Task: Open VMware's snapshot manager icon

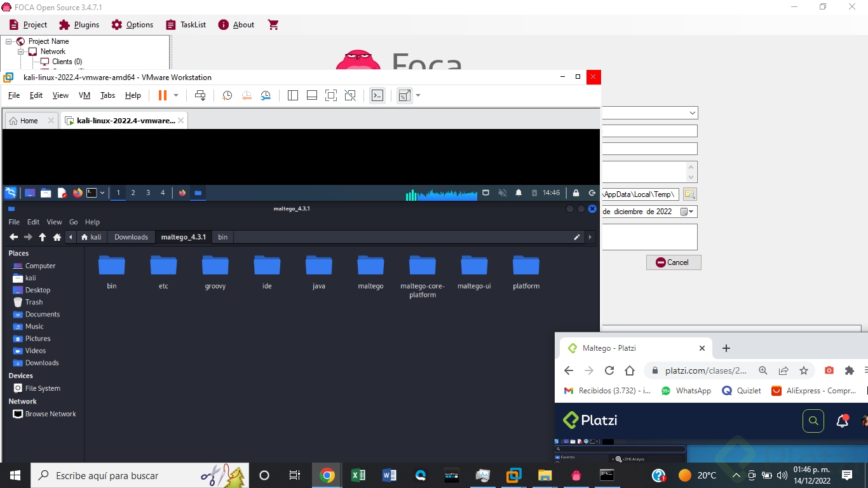Action: point(266,95)
